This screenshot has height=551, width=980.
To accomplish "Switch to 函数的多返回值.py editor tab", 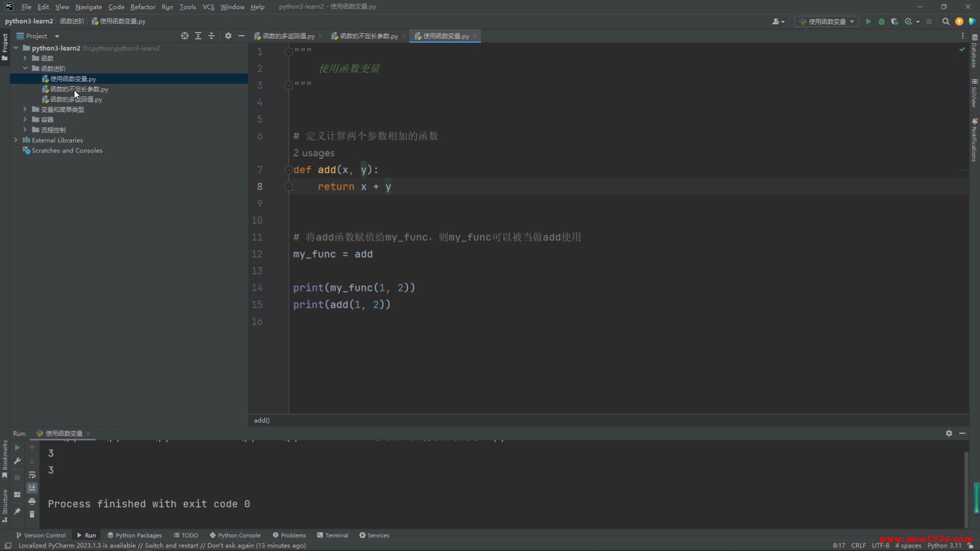I will pyautogui.click(x=288, y=36).
